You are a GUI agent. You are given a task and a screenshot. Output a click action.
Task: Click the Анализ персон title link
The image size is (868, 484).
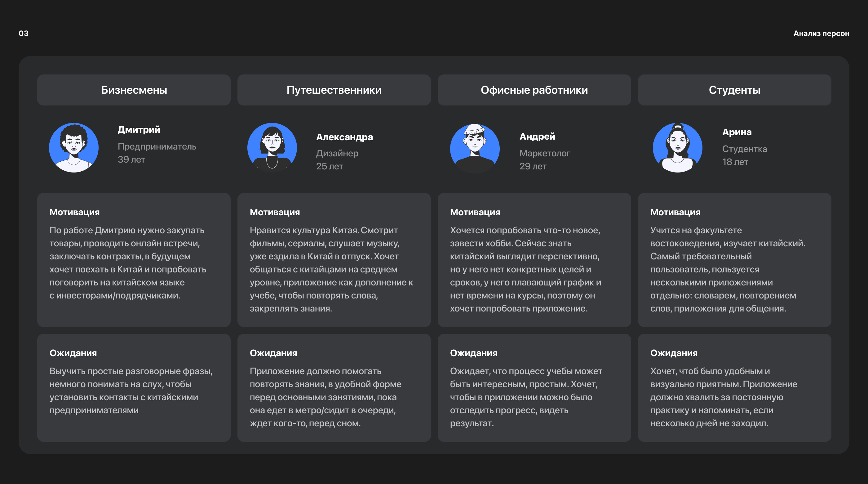(x=821, y=34)
